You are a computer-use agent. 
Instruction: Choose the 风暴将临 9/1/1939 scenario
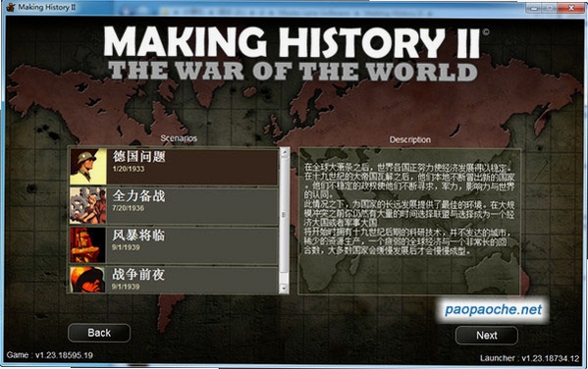coord(174,245)
